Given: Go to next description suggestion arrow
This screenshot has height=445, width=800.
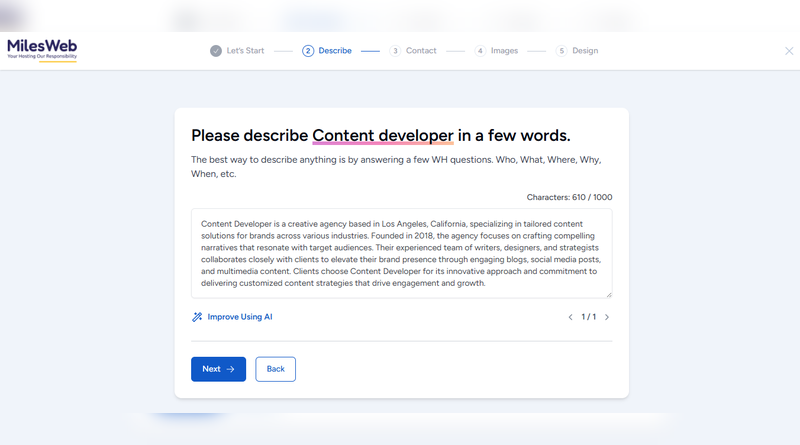Looking at the screenshot, I should pos(607,317).
